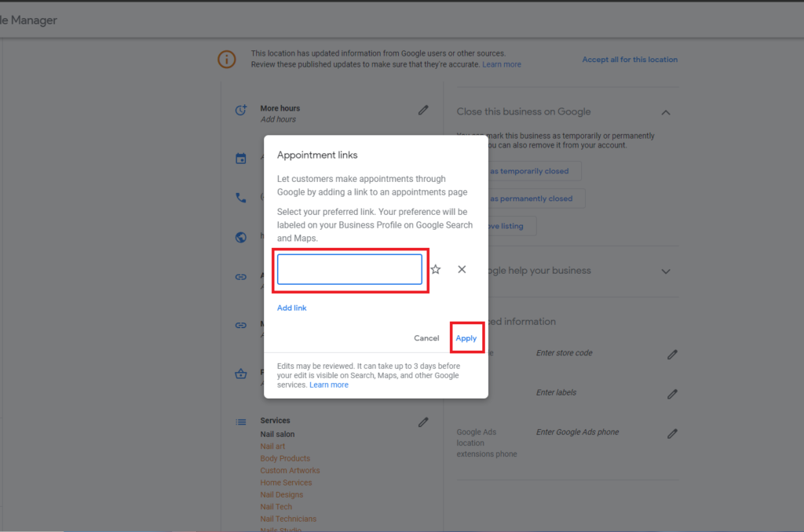The height and width of the screenshot is (532, 804).
Task: Click the More hours clock icon
Action: pyautogui.click(x=240, y=110)
